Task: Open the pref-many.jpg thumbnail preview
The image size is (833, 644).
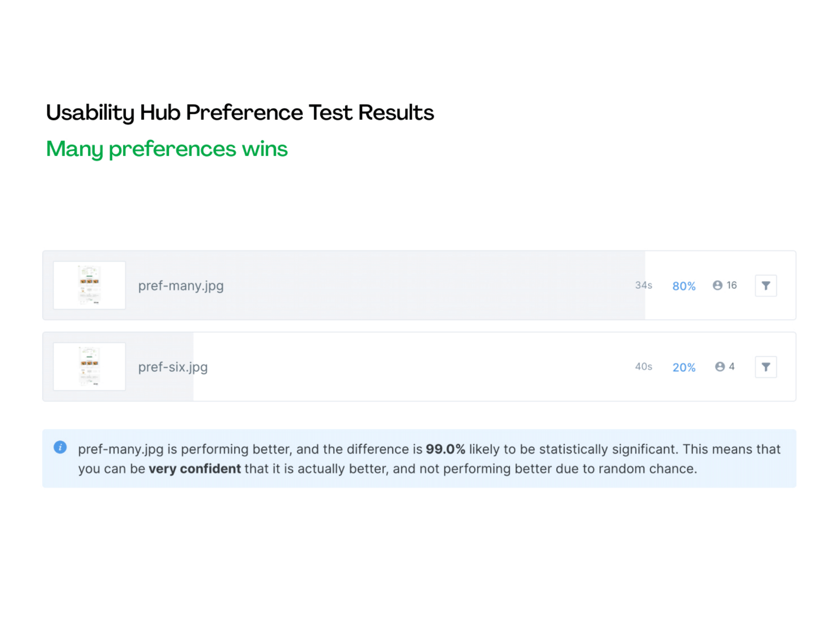Action: click(x=89, y=285)
